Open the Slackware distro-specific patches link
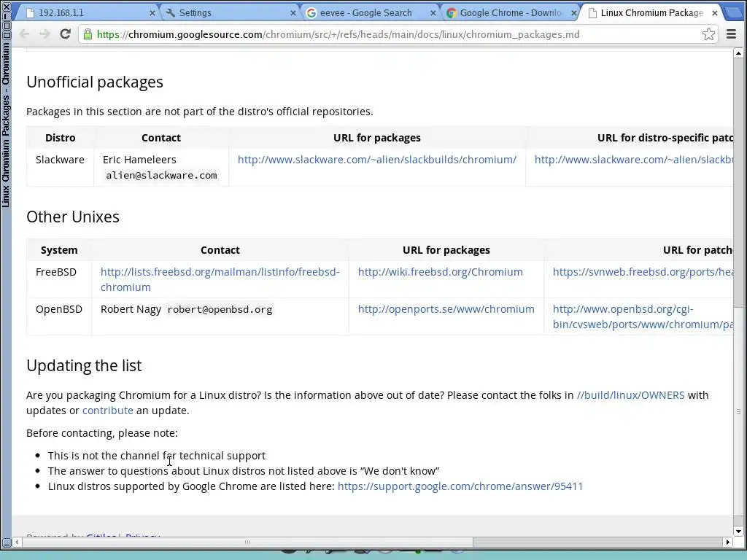This screenshot has height=560, width=747. (x=634, y=160)
